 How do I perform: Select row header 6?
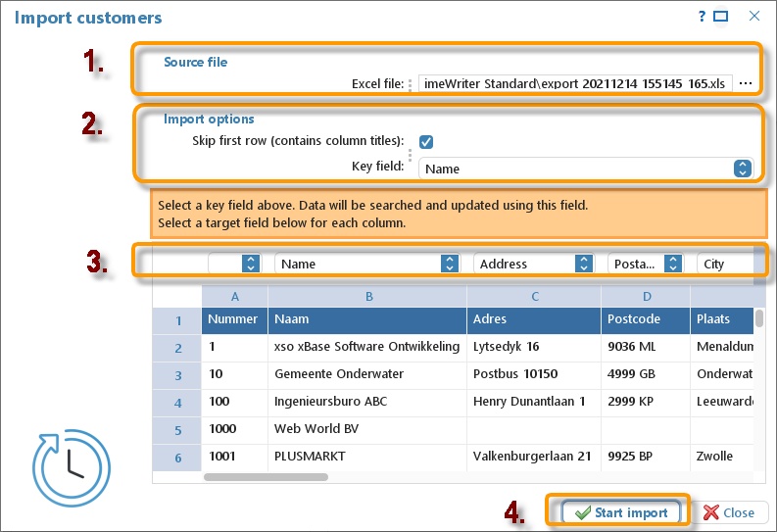pyautogui.click(x=177, y=458)
